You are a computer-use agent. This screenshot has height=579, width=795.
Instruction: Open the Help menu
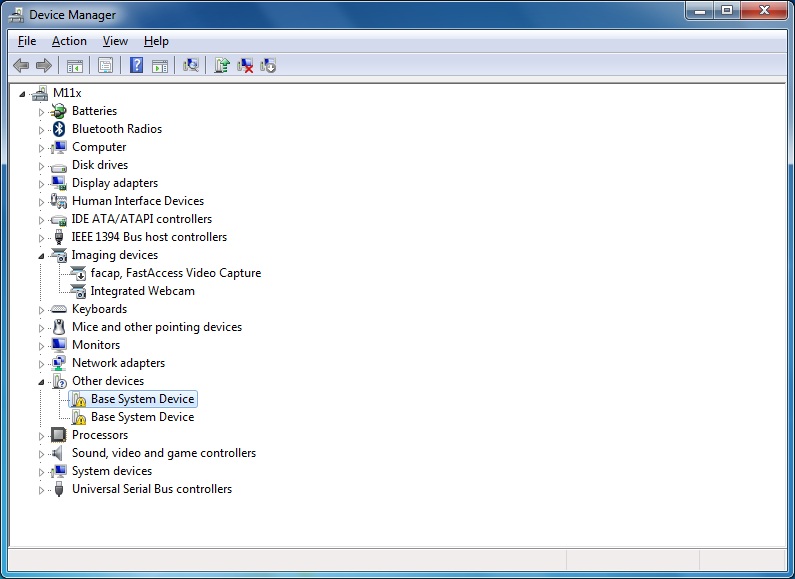click(156, 41)
